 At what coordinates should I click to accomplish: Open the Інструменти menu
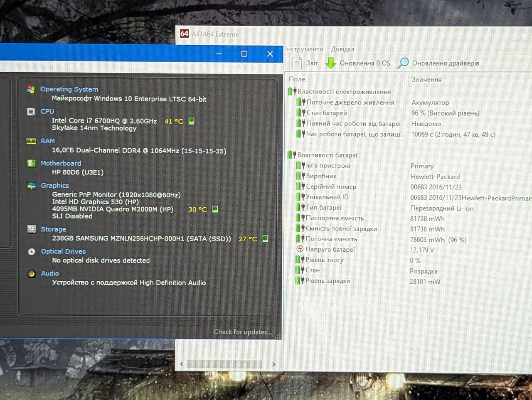(x=304, y=49)
